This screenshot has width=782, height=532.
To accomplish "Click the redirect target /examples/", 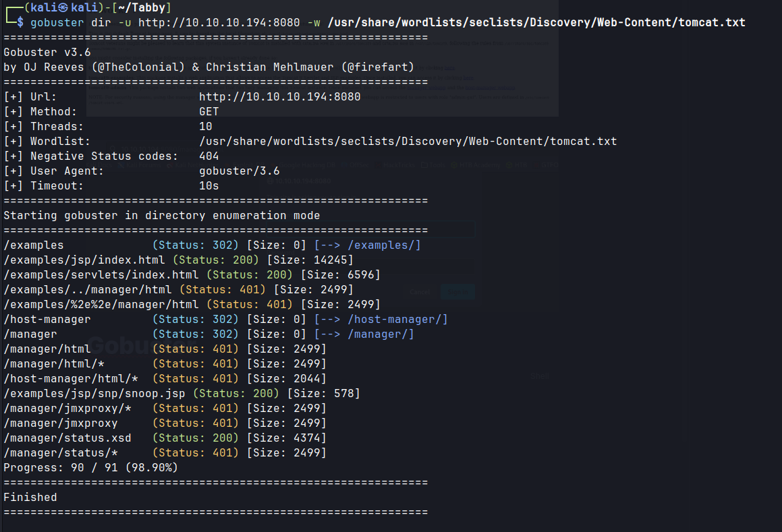I will 381,245.
